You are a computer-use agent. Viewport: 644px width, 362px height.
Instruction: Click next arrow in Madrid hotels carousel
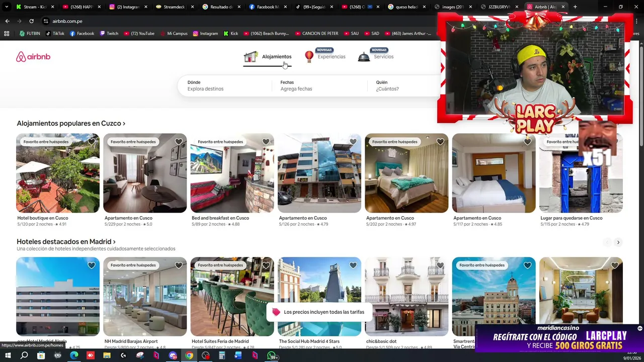click(x=618, y=242)
